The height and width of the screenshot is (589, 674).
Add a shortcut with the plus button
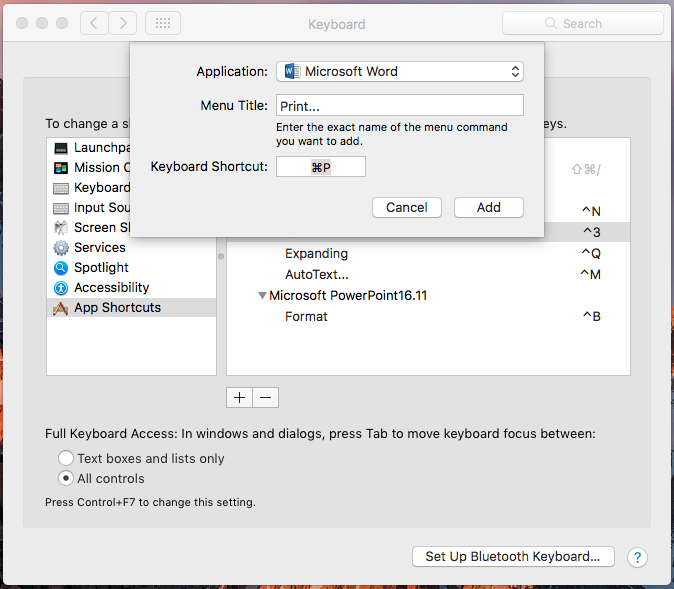[239, 398]
